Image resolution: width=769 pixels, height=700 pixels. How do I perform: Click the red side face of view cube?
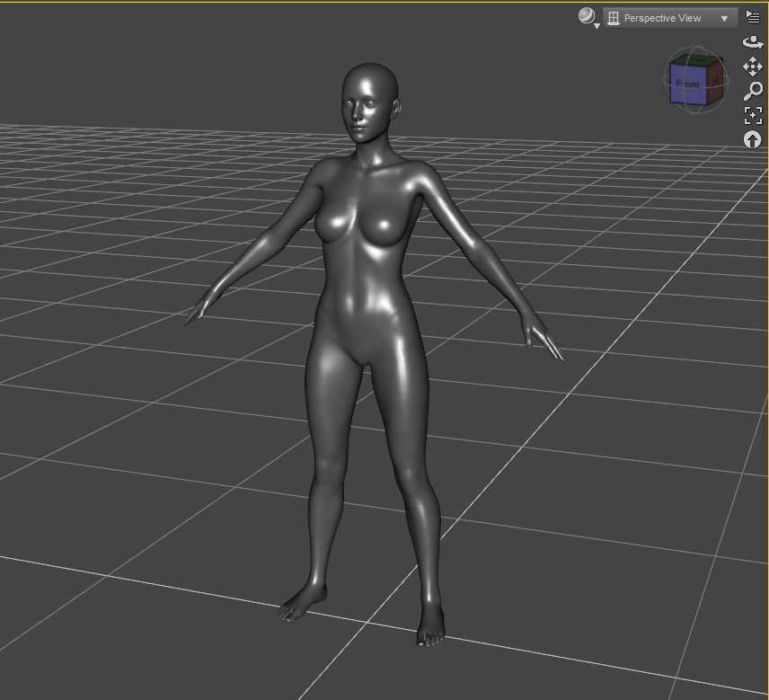(x=714, y=81)
